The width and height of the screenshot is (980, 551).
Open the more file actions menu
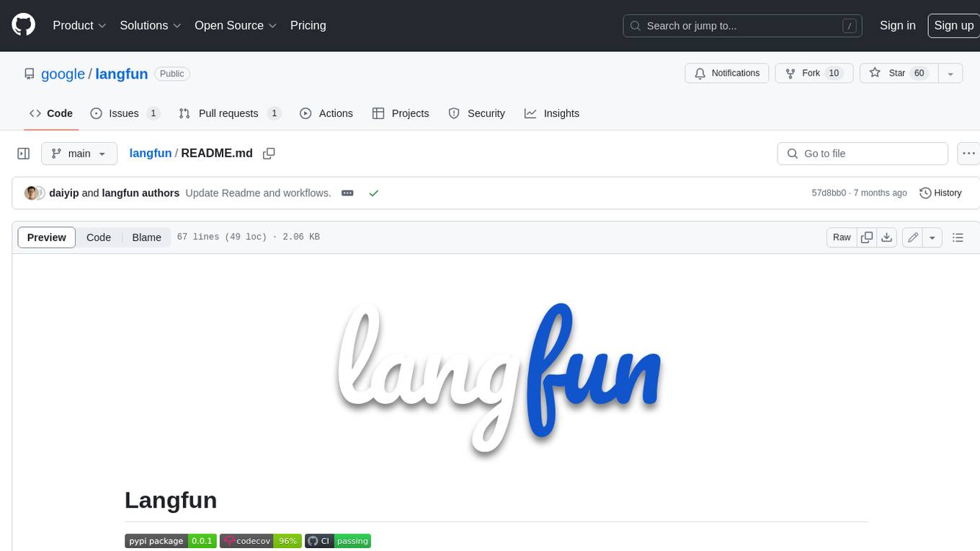coord(968,154)
